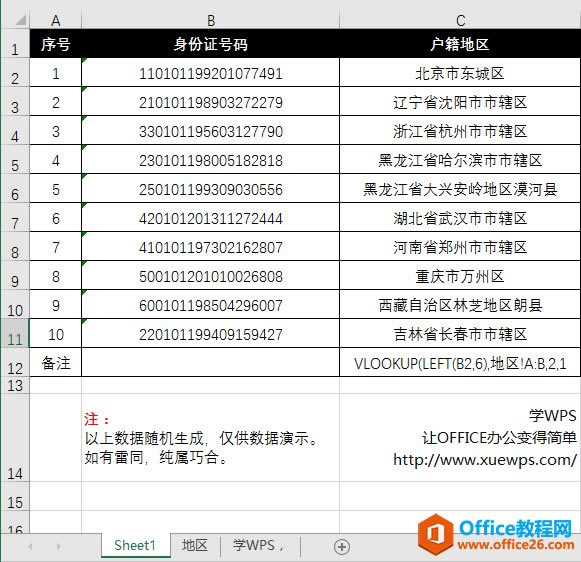Click the 让OFFICE办公变得简单 text
This screenshot has width=581, height=562.
(x=499, y=438)
